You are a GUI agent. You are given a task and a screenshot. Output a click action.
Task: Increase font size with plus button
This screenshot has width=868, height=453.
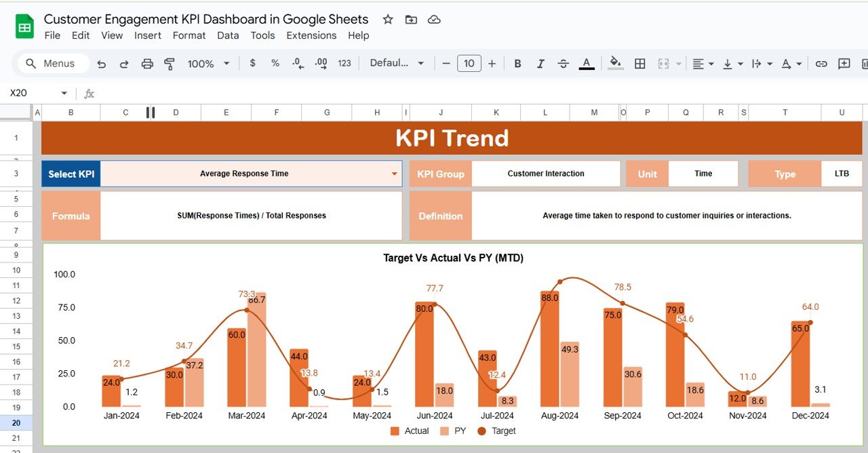(x=492, y=64)
